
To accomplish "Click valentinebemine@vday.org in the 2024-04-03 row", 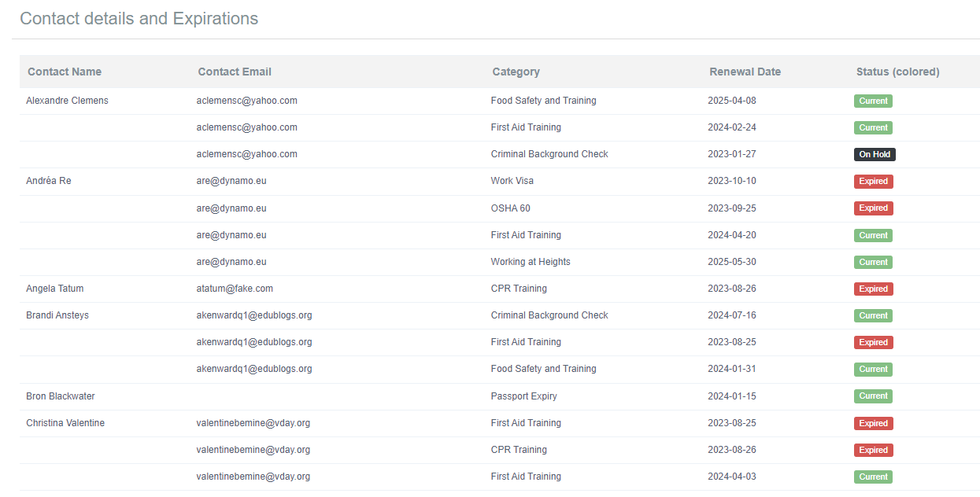I will tap(253, 477).
